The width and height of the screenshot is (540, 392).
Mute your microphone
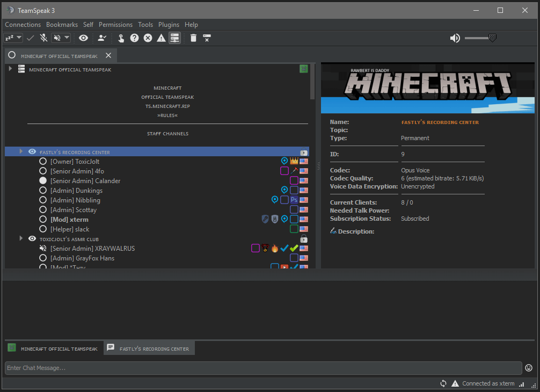click(43, 38)
